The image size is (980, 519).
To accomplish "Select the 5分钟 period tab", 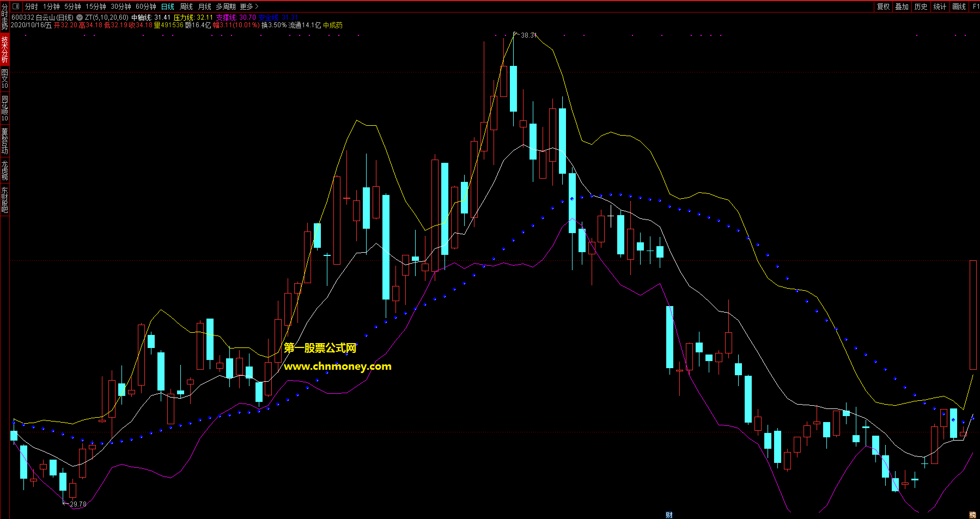I will point(72,7).
